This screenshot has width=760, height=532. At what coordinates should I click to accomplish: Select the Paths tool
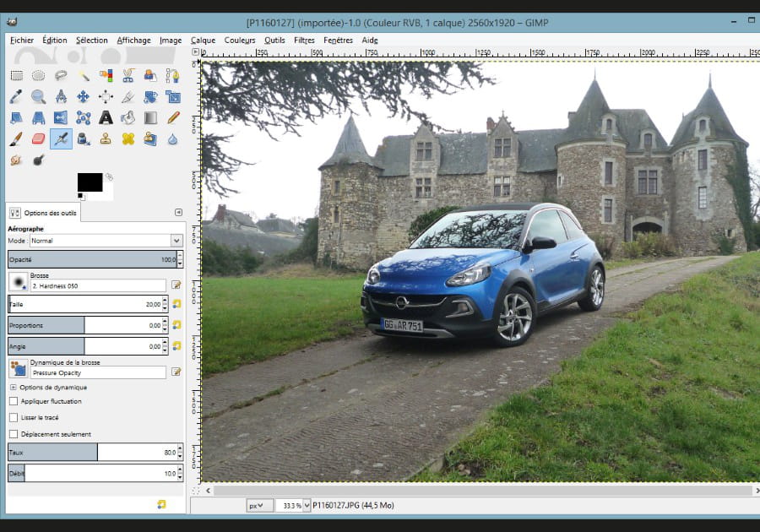point(172,76)
